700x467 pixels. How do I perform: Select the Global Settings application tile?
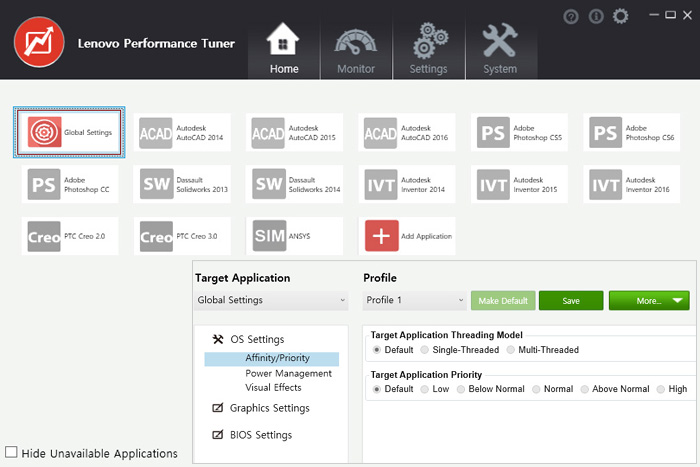(x=69, y=132)
